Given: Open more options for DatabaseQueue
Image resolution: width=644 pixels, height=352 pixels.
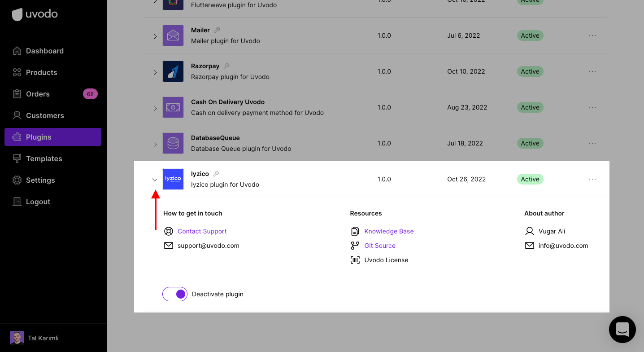Looking at the screenshot, I should [x=592, y=143].
